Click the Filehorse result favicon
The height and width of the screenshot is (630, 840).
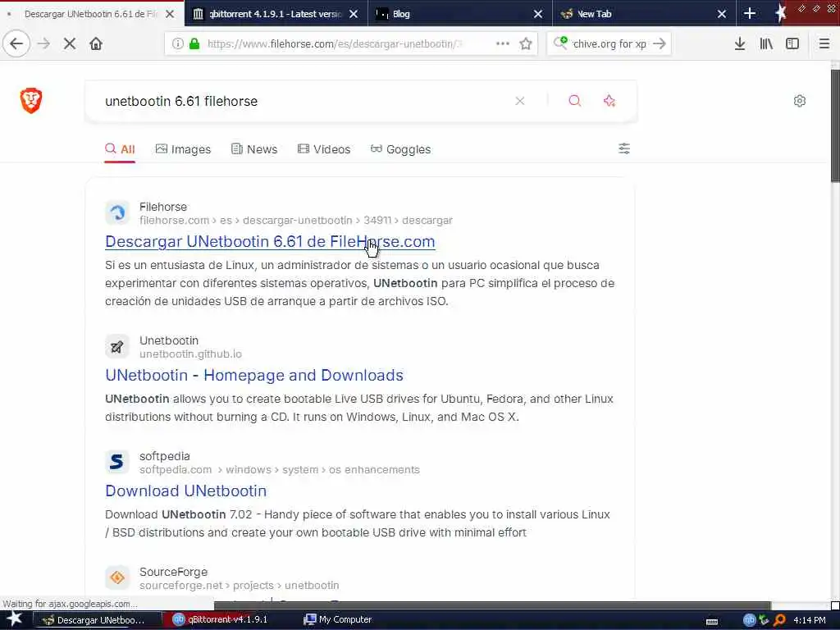click(117, 213)
